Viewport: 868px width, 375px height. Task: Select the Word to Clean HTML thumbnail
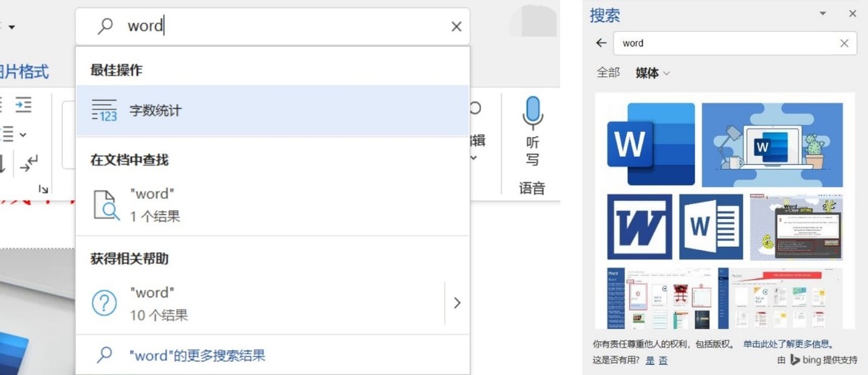(x=796, y=227)
